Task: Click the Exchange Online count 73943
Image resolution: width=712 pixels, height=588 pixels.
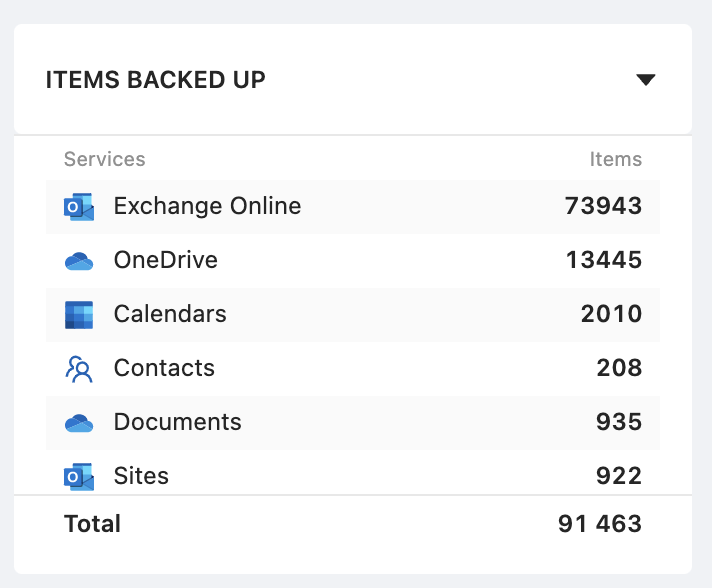Action: (603, 206)
